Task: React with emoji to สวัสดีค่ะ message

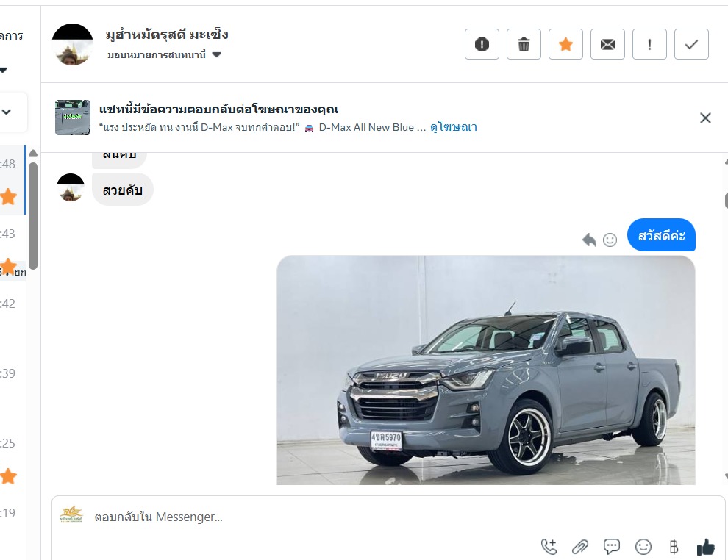Action: click(610, 240)
